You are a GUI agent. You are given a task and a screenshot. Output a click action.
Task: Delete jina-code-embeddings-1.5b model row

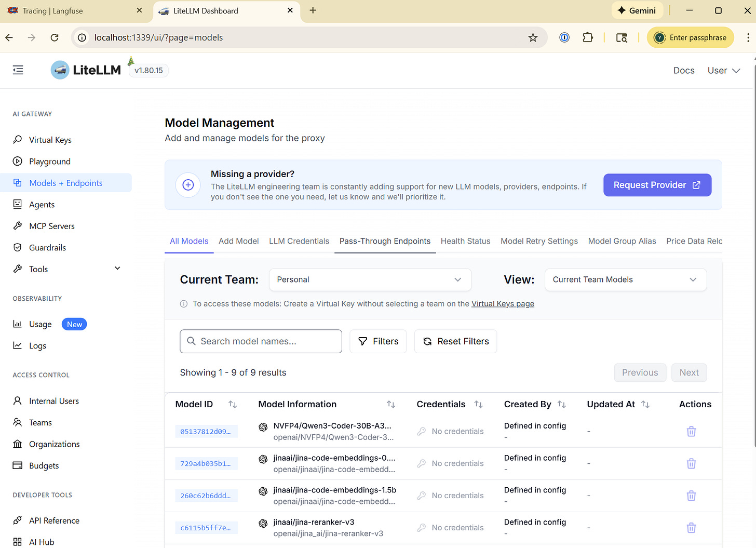click(691, 496)
